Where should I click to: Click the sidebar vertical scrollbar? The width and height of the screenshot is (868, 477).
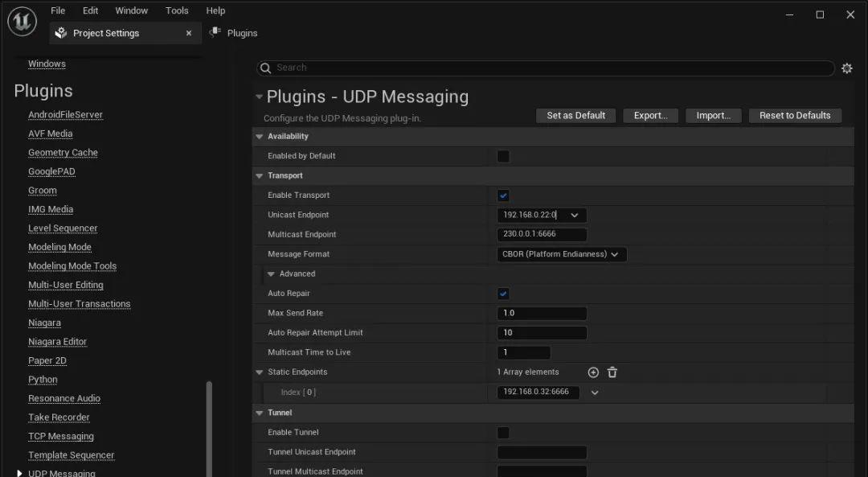coord(209,428)
